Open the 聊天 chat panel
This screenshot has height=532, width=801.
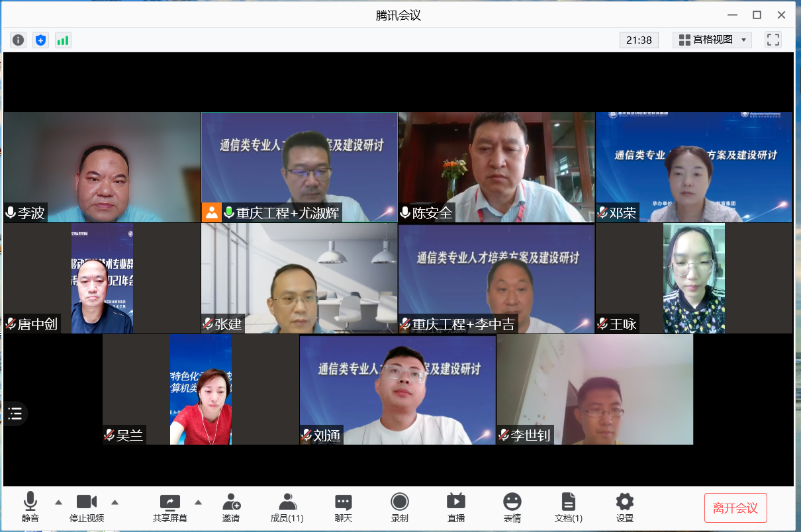click(343, 508)
